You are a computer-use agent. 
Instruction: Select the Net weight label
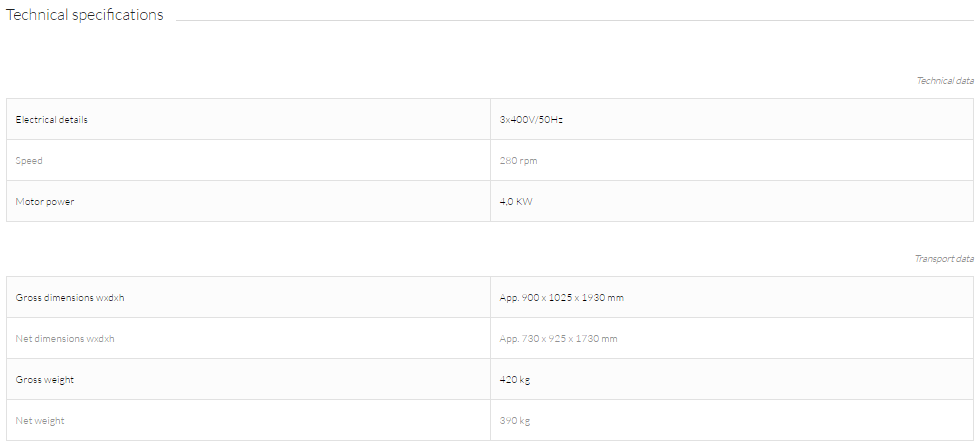click(x=40, y=421)
